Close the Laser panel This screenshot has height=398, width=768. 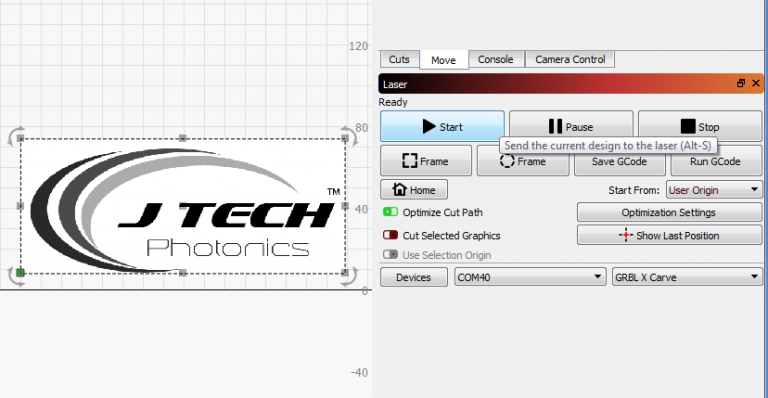756,83
